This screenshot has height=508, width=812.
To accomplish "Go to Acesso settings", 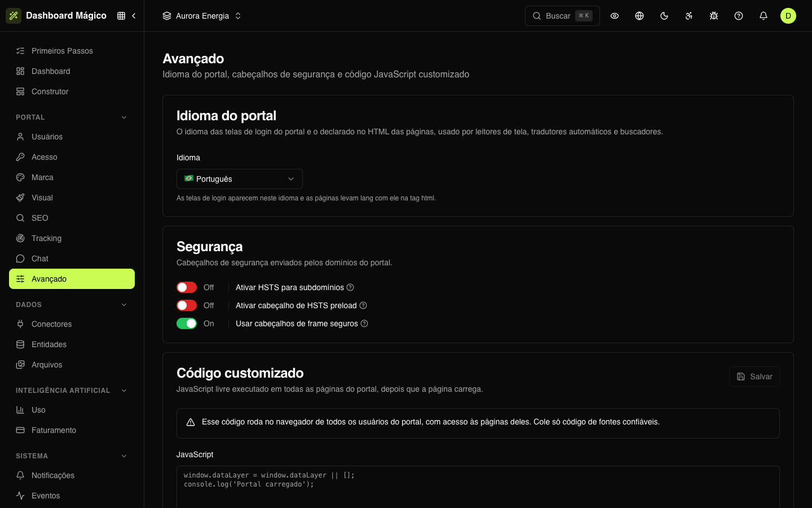I will (x=72, y=157).
